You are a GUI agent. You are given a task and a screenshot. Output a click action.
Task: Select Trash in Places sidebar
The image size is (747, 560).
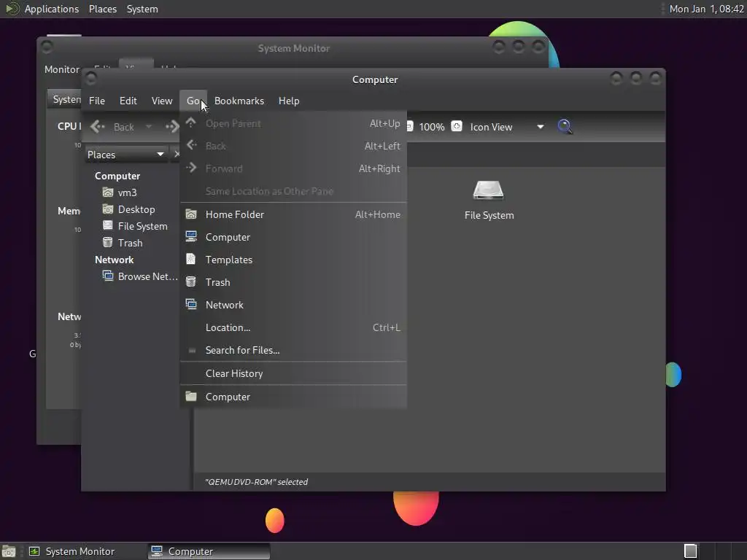tap(130, 242)
